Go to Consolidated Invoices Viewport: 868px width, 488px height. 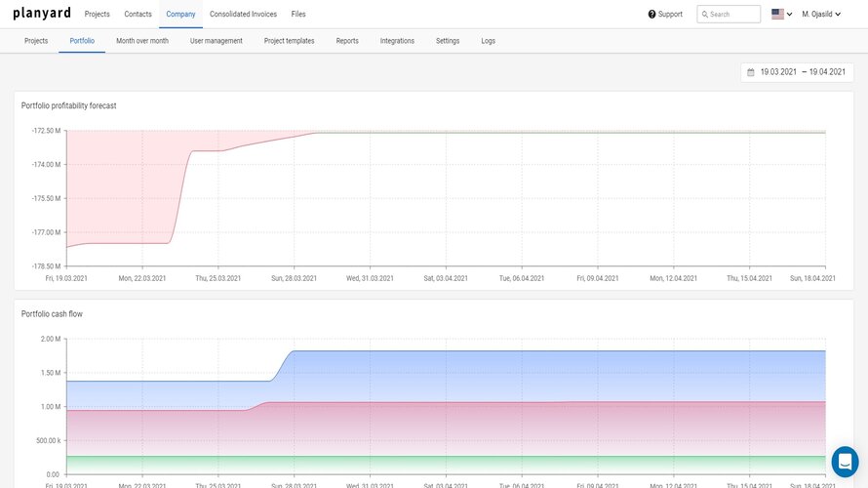tap(243, 15)
